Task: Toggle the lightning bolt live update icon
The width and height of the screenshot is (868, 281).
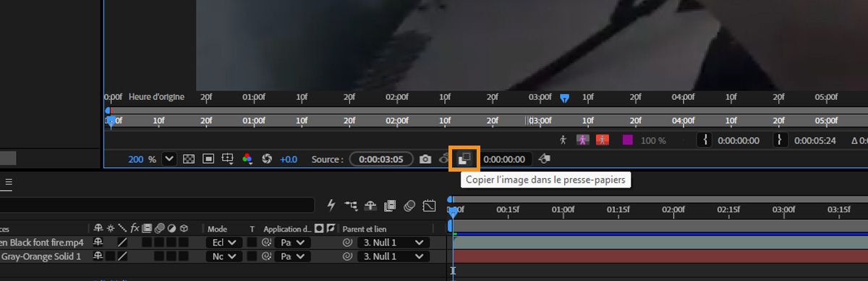Action: point(331,206)
